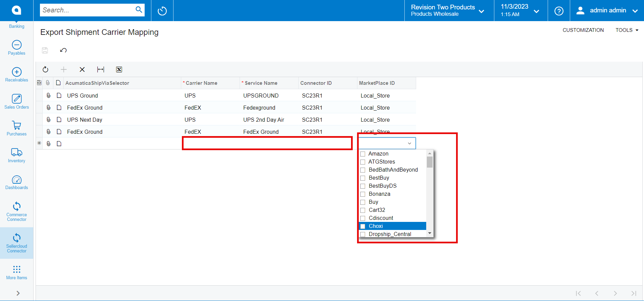Sort by the Service Name column header
Viewport: 644px width, 301px height.
269,83
